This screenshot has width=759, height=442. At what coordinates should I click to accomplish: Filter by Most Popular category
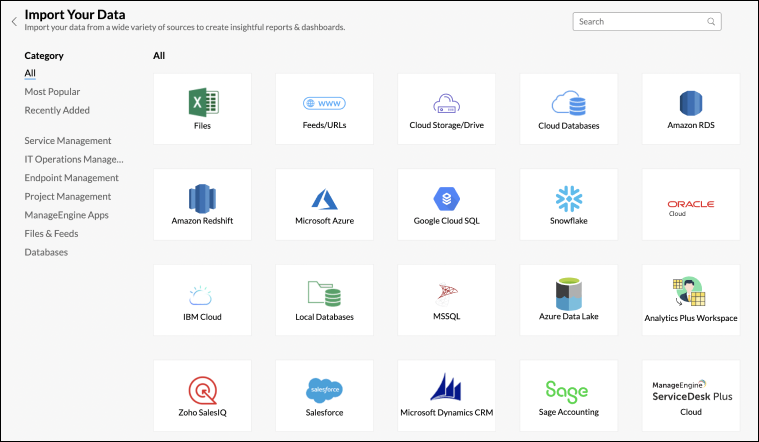coord(52,92)
